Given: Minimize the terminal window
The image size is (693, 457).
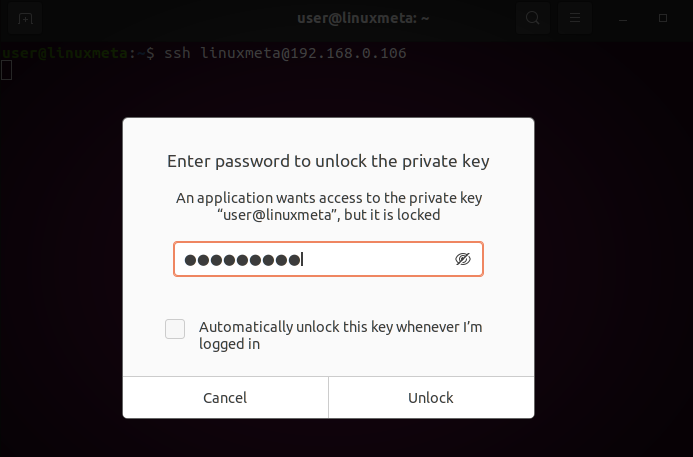Looking at the screenshot, I should pos(623,19).
